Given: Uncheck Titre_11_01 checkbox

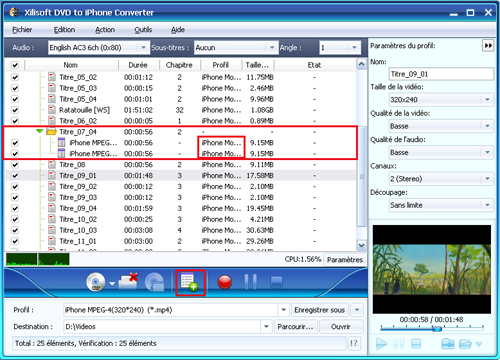Looking at the screenshot, I should click(15, 241).
